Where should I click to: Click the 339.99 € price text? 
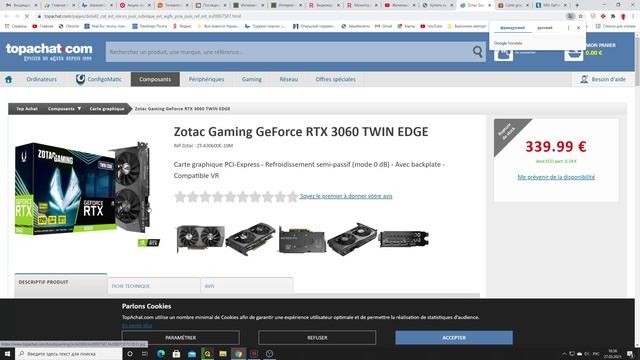point(556,146)
